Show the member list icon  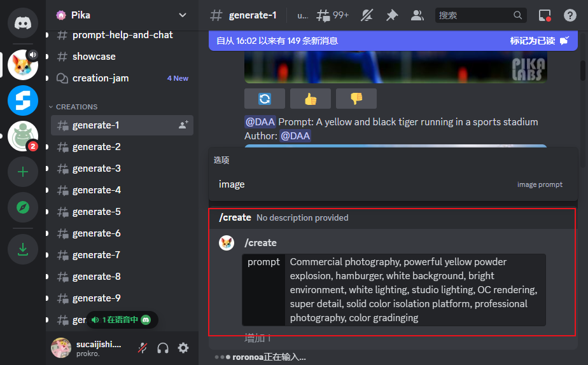417,15
